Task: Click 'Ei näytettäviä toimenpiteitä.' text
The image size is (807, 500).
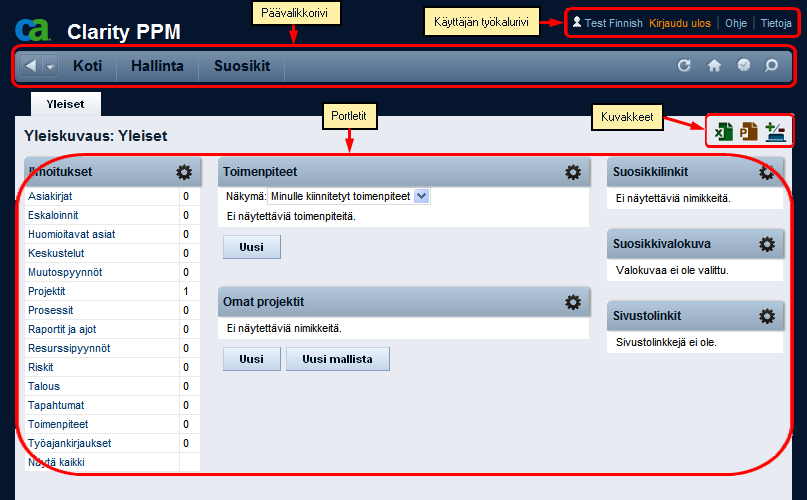Action: coord(291,216)
